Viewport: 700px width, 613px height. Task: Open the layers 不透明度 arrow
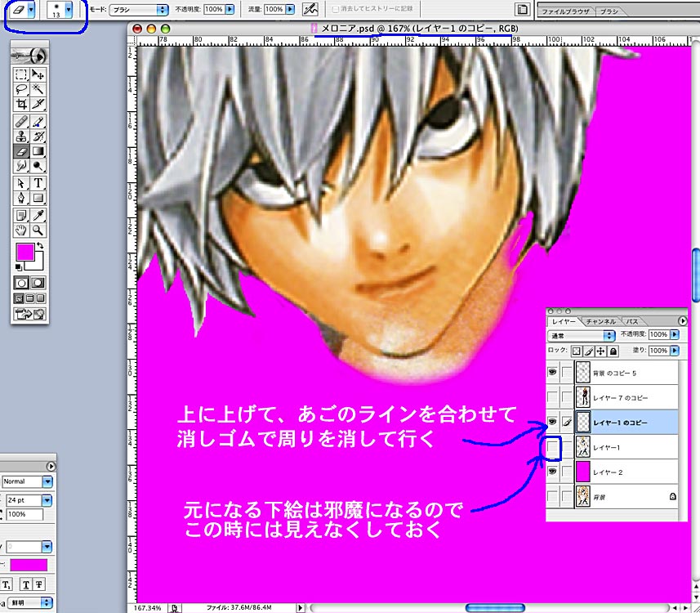[675, 334]
